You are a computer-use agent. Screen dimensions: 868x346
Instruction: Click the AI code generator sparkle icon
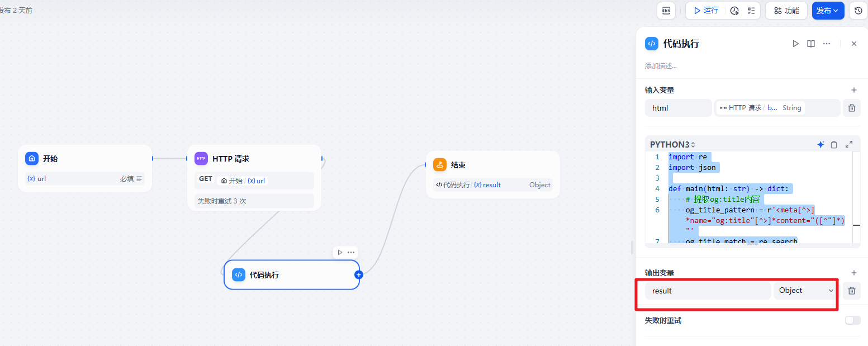820,145
